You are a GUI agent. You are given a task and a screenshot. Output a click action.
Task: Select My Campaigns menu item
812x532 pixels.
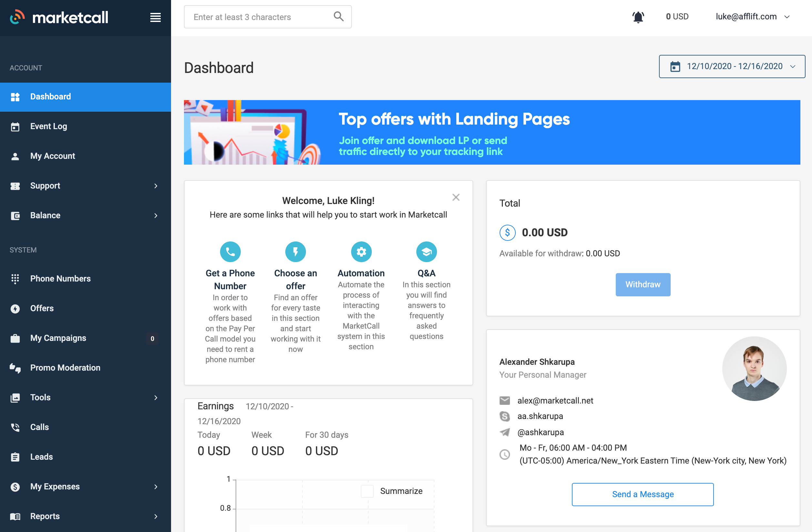tap(85, 338)
